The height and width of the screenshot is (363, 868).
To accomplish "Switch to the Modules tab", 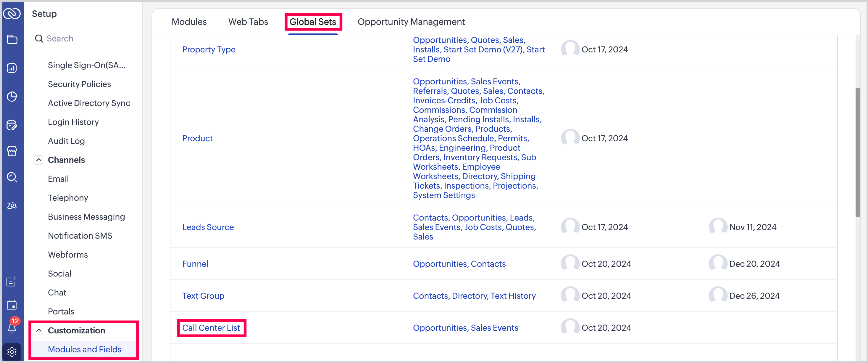I will click(x=189, y=22).
